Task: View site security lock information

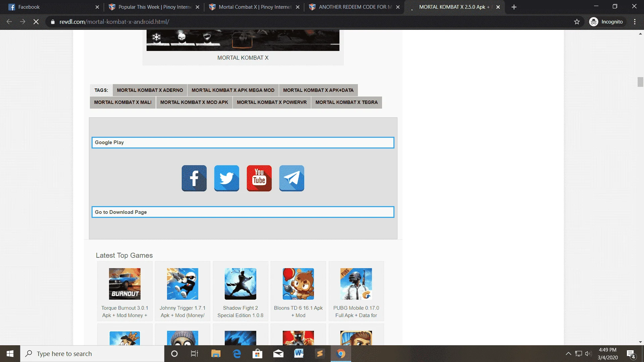Action: (x=53, y=22)
